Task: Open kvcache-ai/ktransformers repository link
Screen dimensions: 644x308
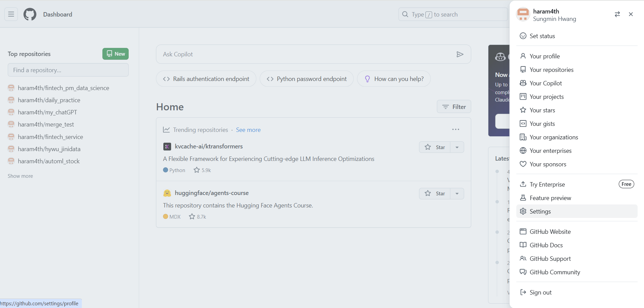Action: coord(209,146)
